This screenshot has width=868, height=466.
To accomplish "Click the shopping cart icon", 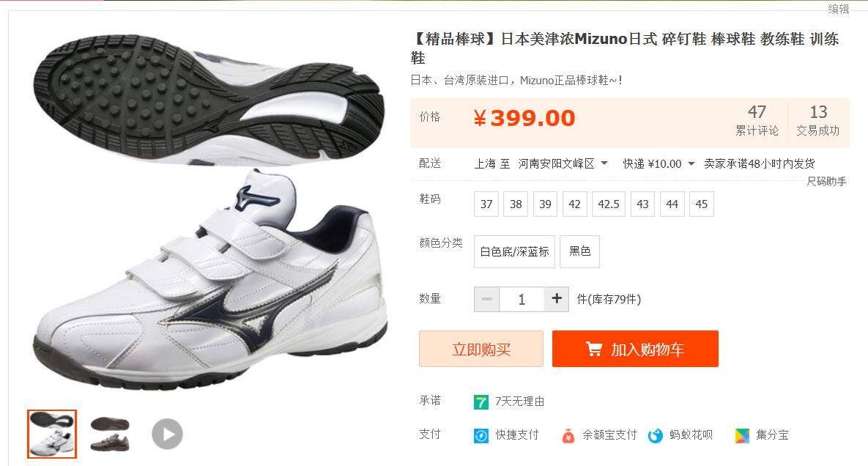I will pos(594,349).
